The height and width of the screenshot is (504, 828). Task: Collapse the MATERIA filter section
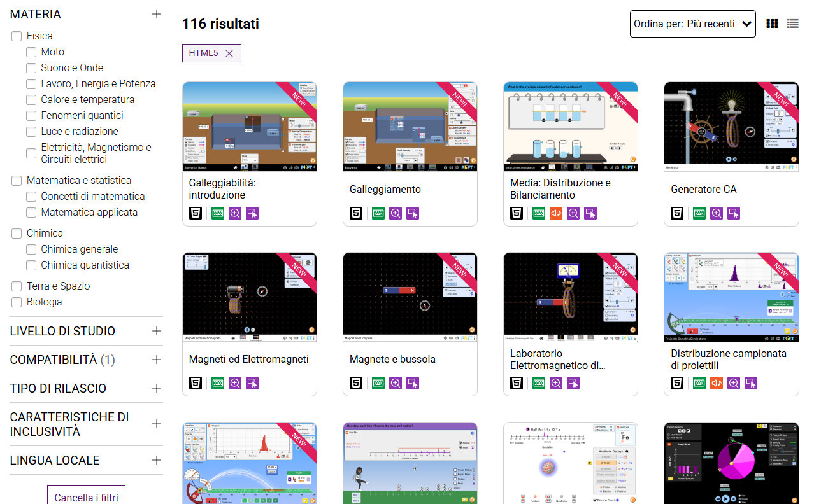(x=157, y=14)
